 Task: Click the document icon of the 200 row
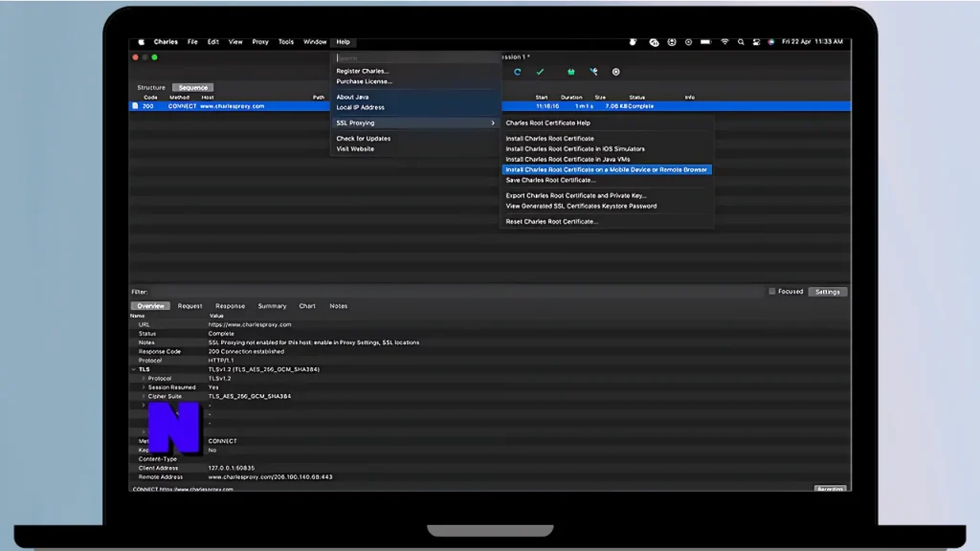(135, 106)
